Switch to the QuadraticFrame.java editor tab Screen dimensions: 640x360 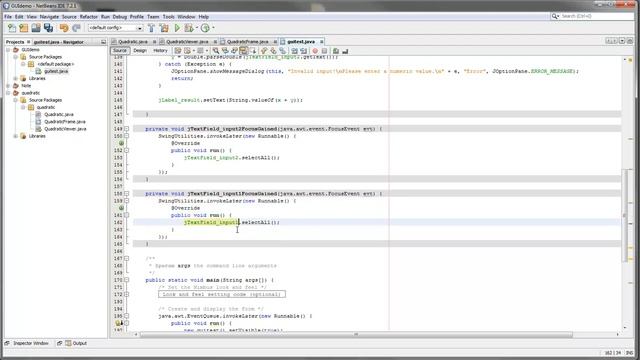click(x=248, y=42)
